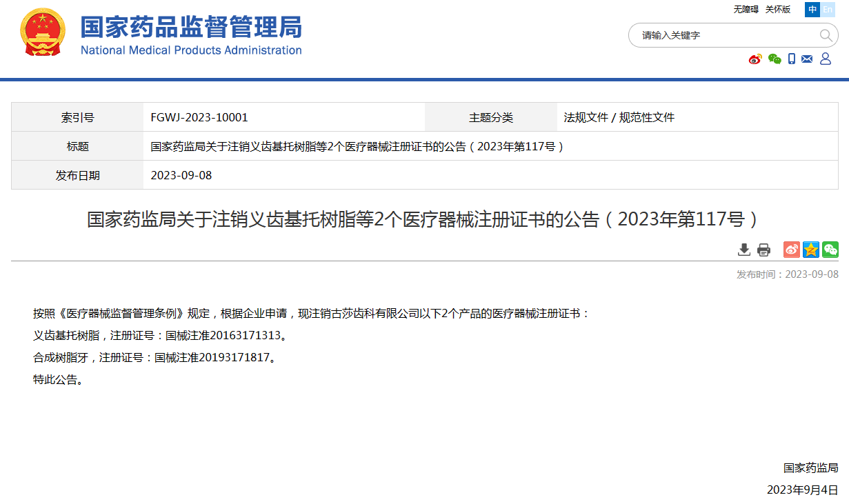The width and height of the screenshot is (849, 504).
Task: Open the mobile phone icon in header
Action: pos(792,59)
